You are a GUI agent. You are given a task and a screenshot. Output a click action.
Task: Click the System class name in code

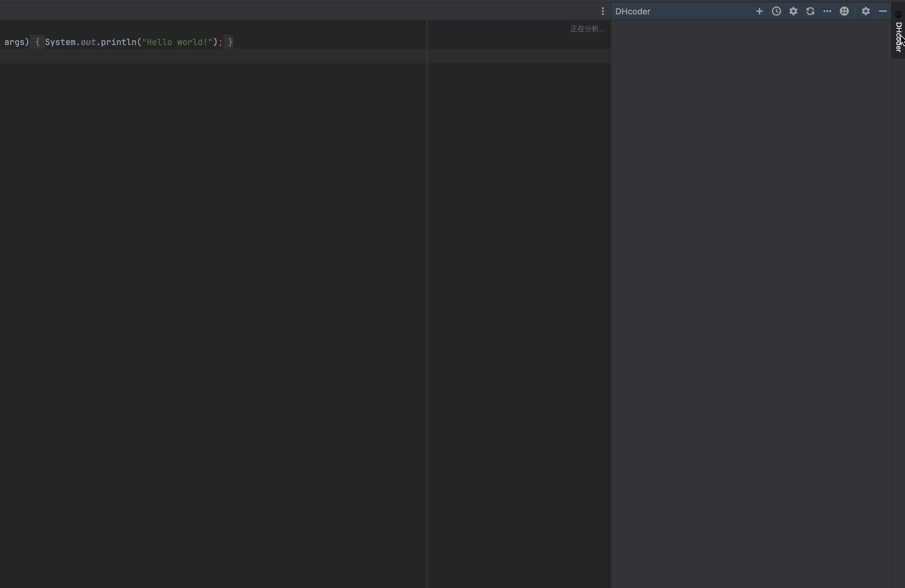[x=60, y=42]
